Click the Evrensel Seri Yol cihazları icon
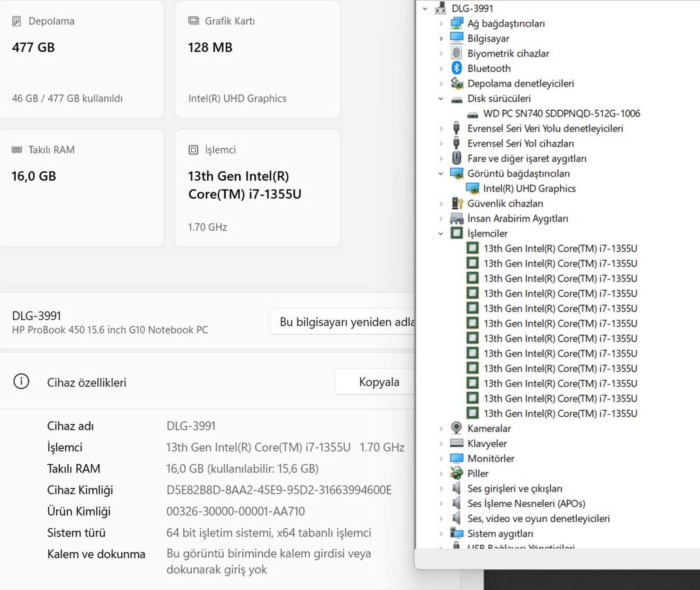The image size is (700, 590). tap(456, 143)
